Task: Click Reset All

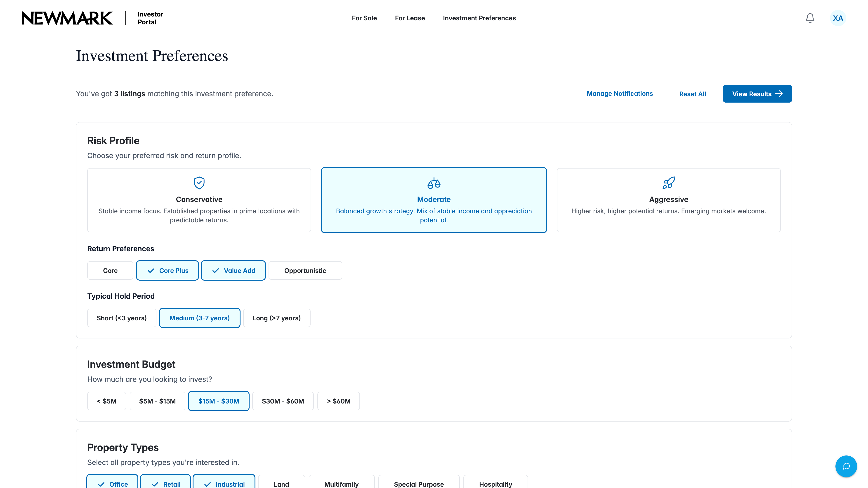Action: (692, 94)
